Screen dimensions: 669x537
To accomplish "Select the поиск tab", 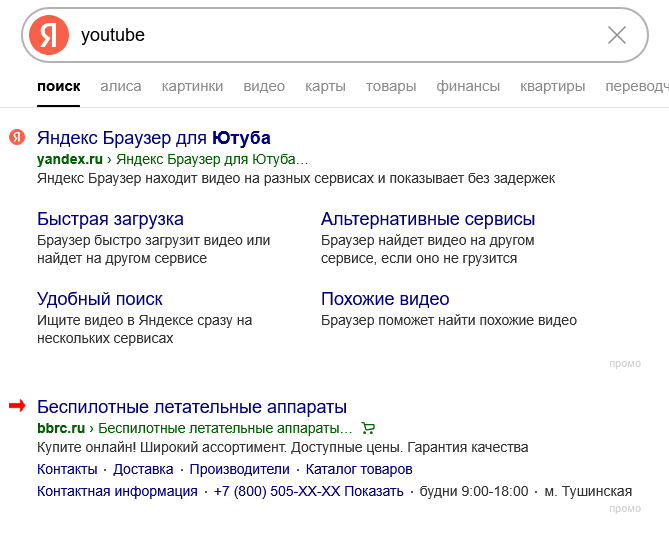I will [x=58, y=86].
